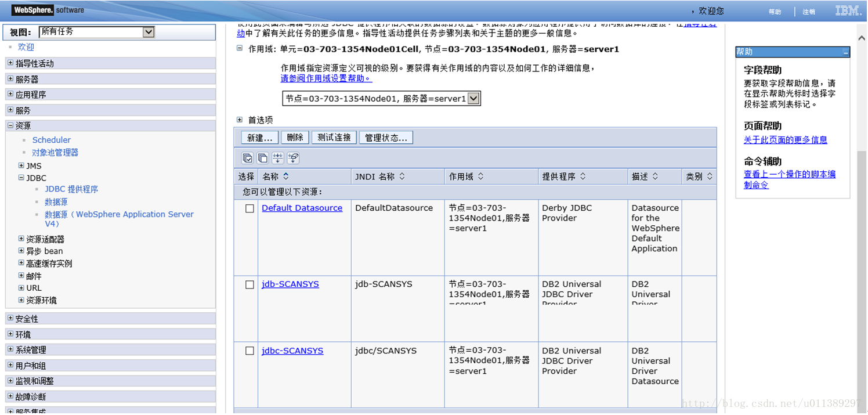Click the 测试连接 button
This screenshot has width=868, height=415.
tap(334, 138)
